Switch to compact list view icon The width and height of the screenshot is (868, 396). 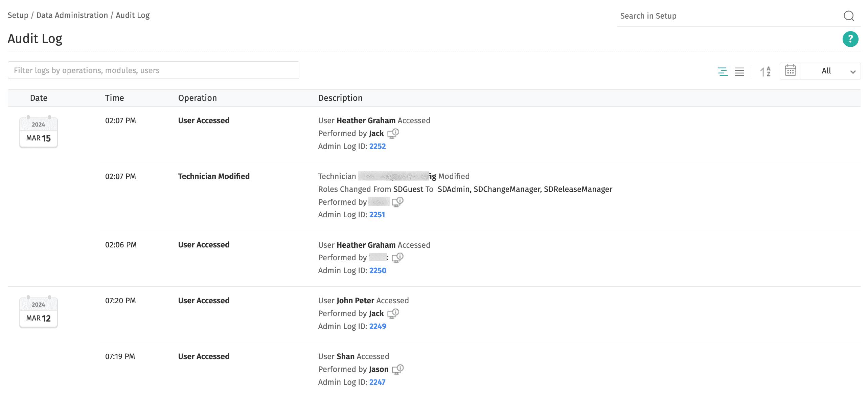pyautogui.click(x=739, y=71)
